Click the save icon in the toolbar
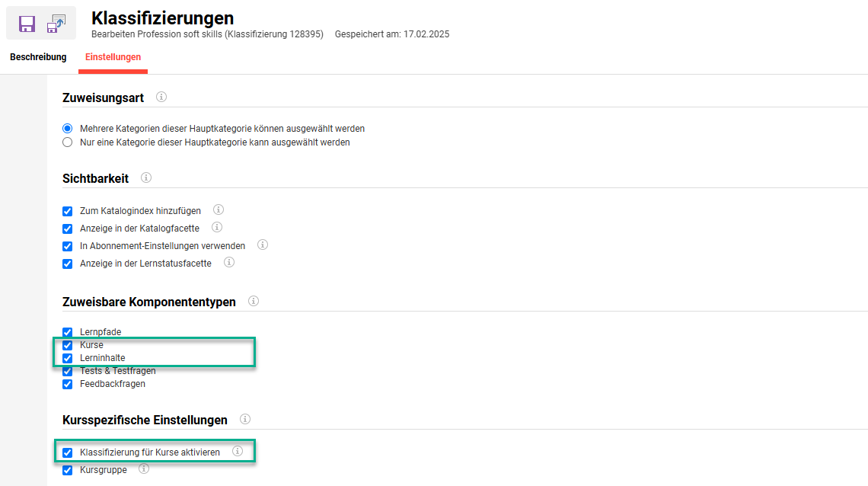This screenshot has width=868, height=486. 27,24
